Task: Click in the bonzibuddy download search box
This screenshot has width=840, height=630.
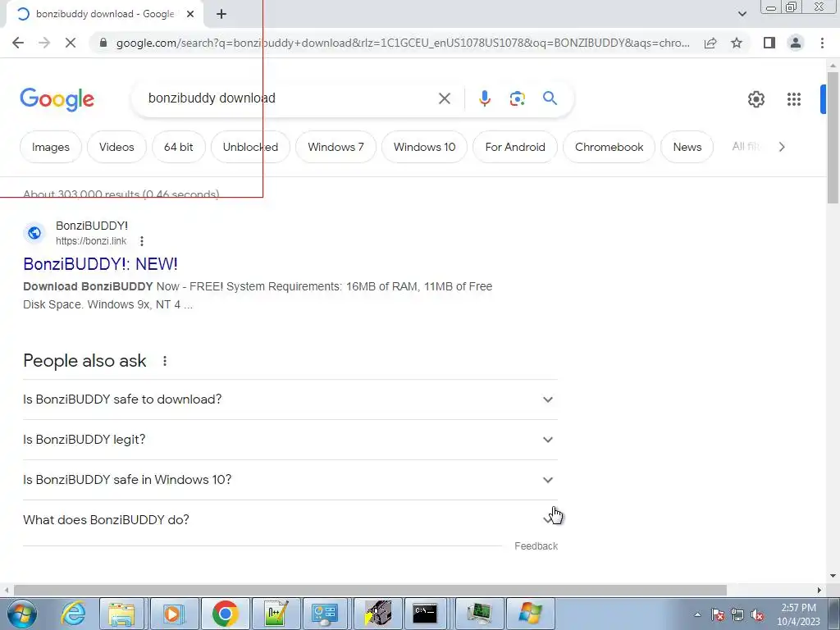Action: point(290,98)
